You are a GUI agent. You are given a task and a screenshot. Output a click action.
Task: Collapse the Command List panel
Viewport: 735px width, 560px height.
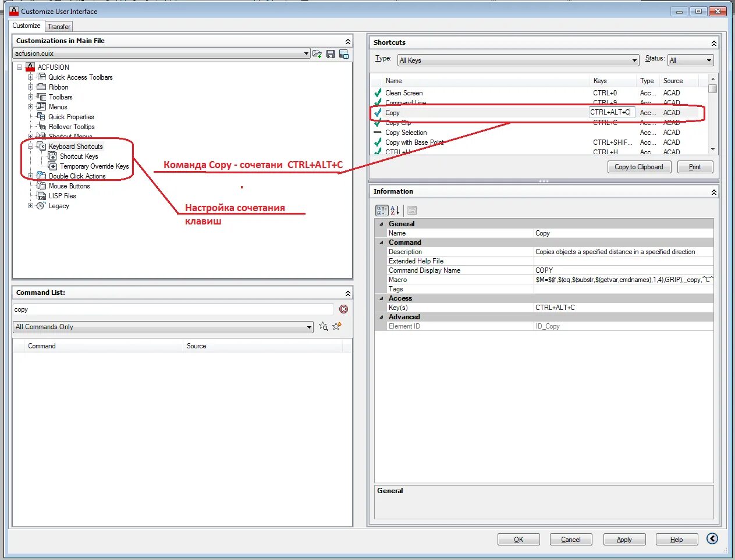click(348, 293)
